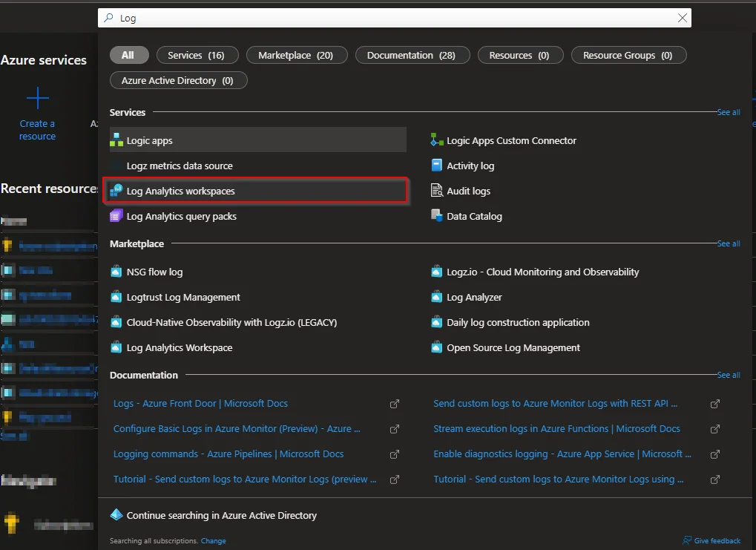Click the Log Analytics query packs icon

(x=116, y=216)
